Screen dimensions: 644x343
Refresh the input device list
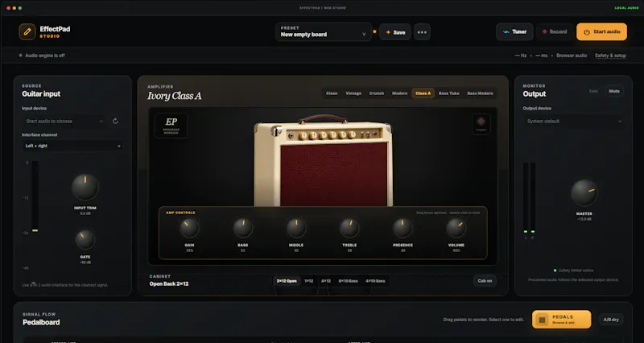click(x=115, y=122)
